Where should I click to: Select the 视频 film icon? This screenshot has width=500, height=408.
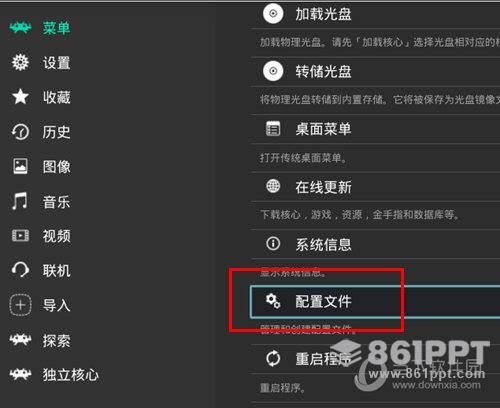(20, 236)
